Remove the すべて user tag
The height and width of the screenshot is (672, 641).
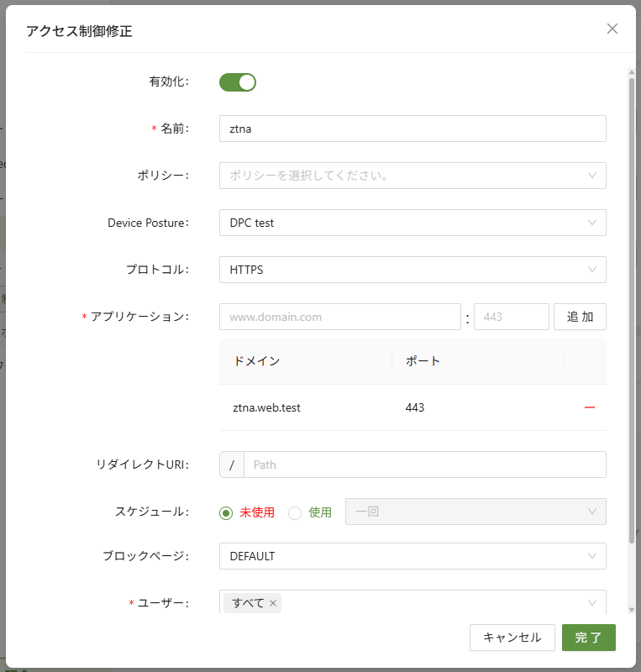point(273,603)
